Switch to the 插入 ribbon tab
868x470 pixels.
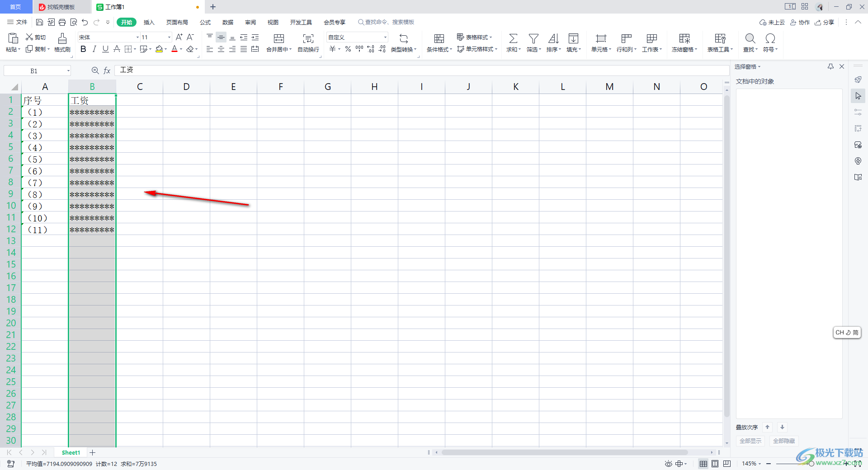[149, 22]
